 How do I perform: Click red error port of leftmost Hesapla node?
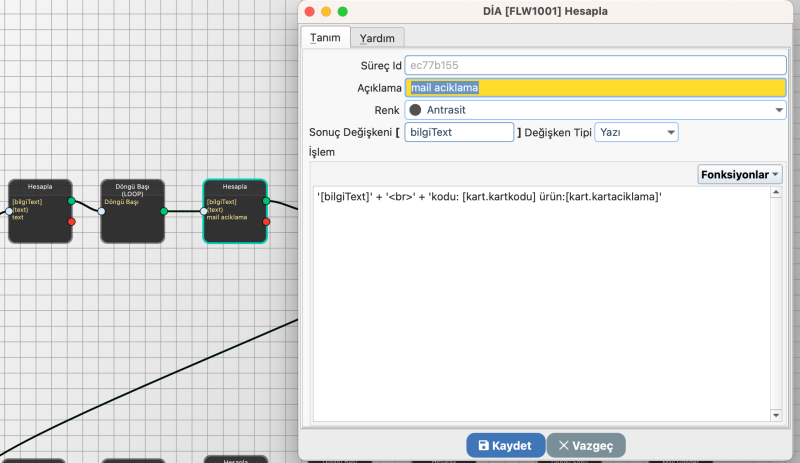click(71, 221)
